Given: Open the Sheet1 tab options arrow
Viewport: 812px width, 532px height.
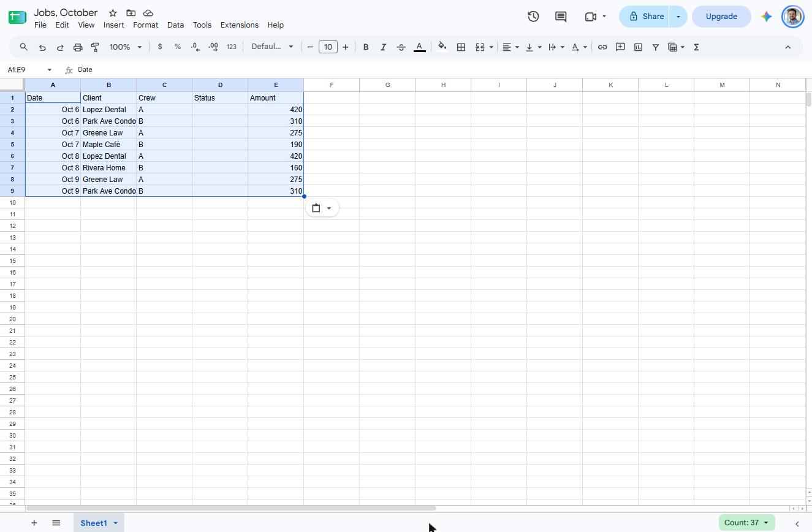Looking at the screenshot, I should (x=115, y=523).
